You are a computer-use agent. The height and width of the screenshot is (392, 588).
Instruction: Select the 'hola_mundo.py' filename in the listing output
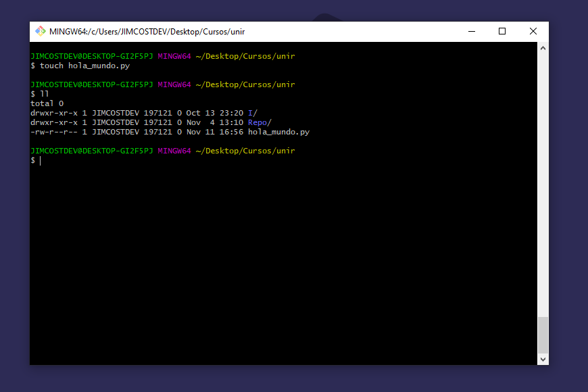click(279, 132)
